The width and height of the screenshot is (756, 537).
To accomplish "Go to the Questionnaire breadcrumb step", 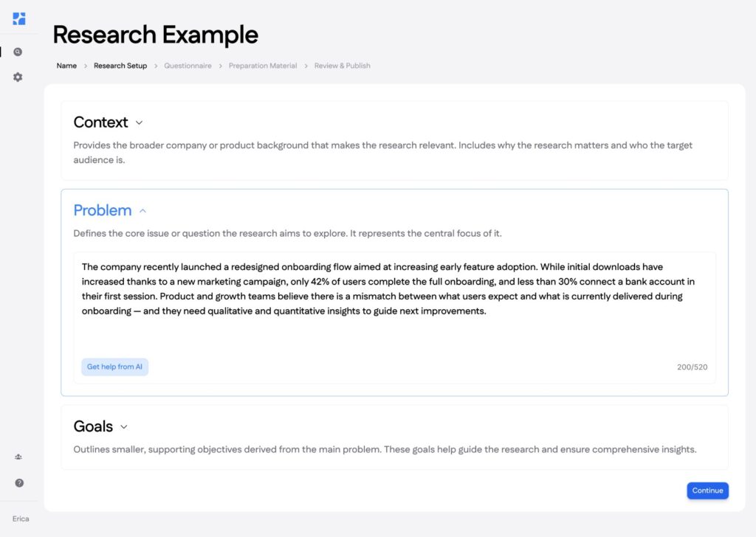I will click(188, 66).
